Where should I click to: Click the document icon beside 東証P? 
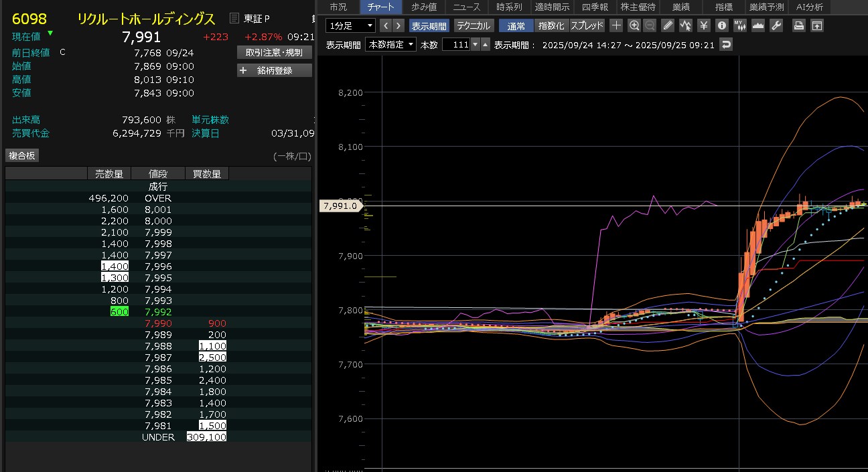click(234, 18)
